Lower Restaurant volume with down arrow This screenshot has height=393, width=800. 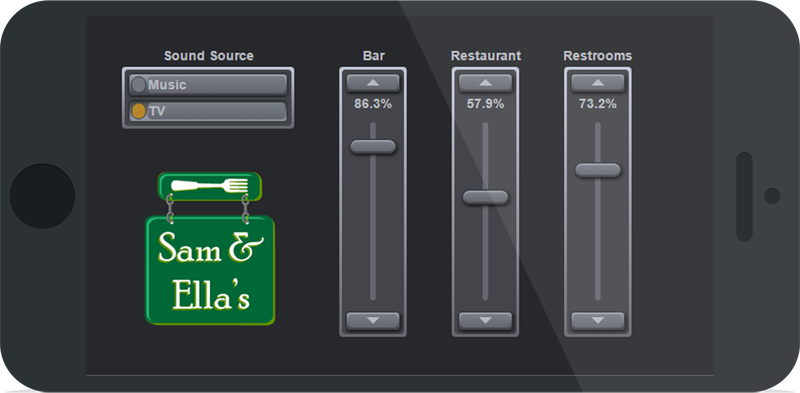point(485,321)
